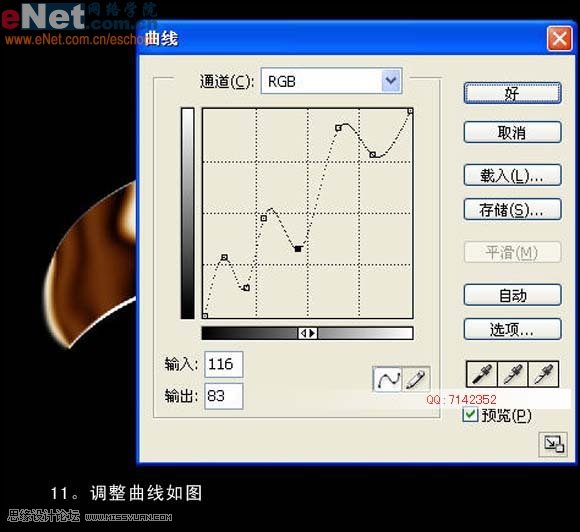
Task: Select the bottom-left curve endpoint
Action: point(205,316)
